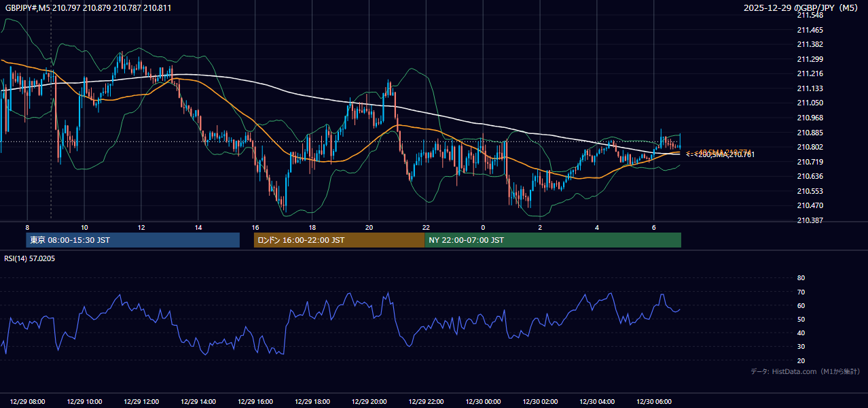Click hour label 18 under price chart
Viewport: 868px width, 408px height.
[x=312, y=227]
